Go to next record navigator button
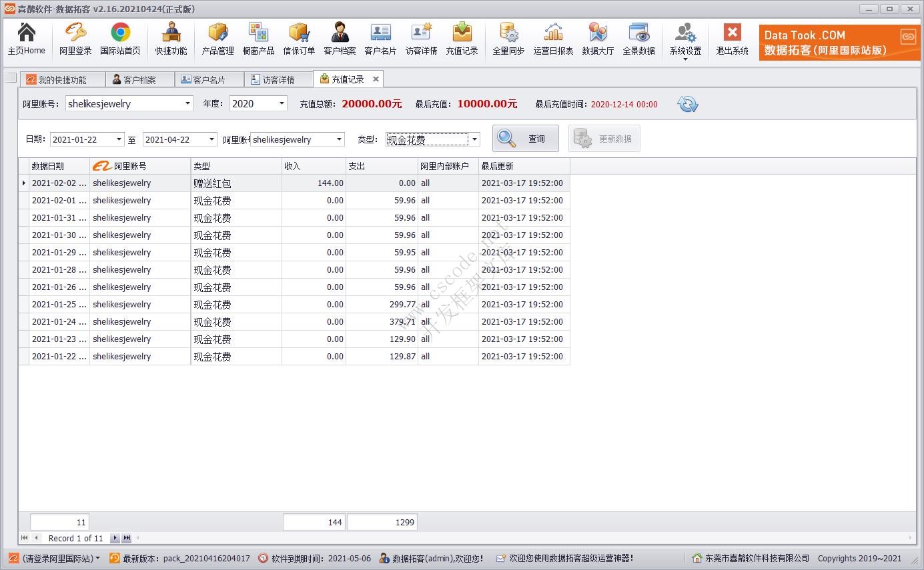 [x=115, y=538]
